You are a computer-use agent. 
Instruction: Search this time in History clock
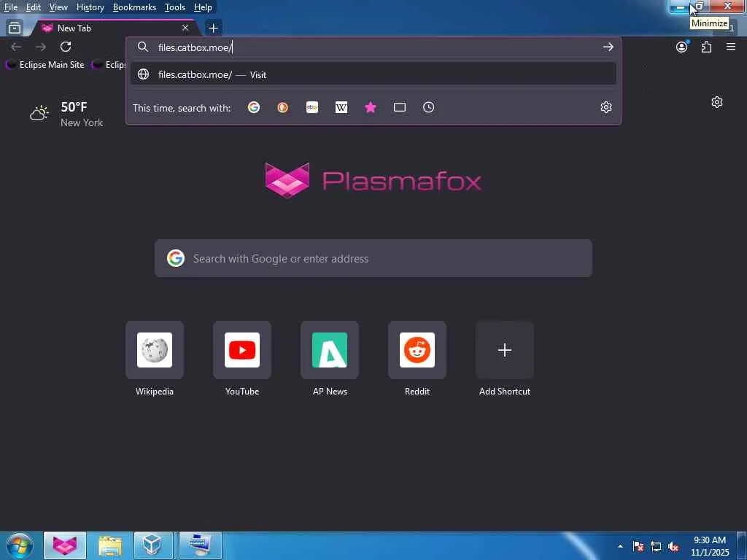429,108
